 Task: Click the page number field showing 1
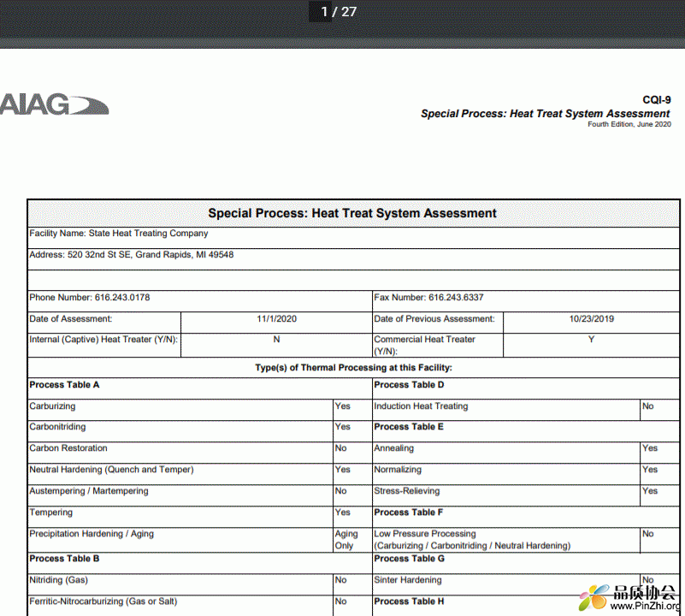pos(320,11)
